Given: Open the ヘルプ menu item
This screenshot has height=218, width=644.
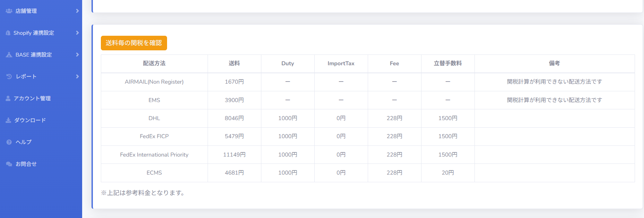Looking at the screenshot, I should 41,142.
